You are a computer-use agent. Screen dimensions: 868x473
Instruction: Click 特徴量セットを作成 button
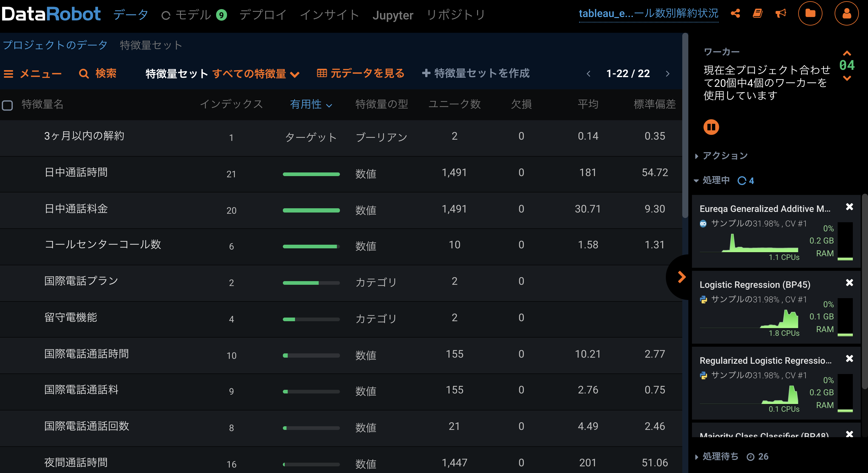(476, 73)
